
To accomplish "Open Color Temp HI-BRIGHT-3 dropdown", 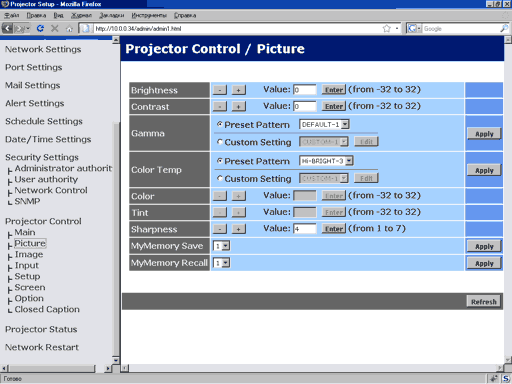I will click(x=326, y=161).
